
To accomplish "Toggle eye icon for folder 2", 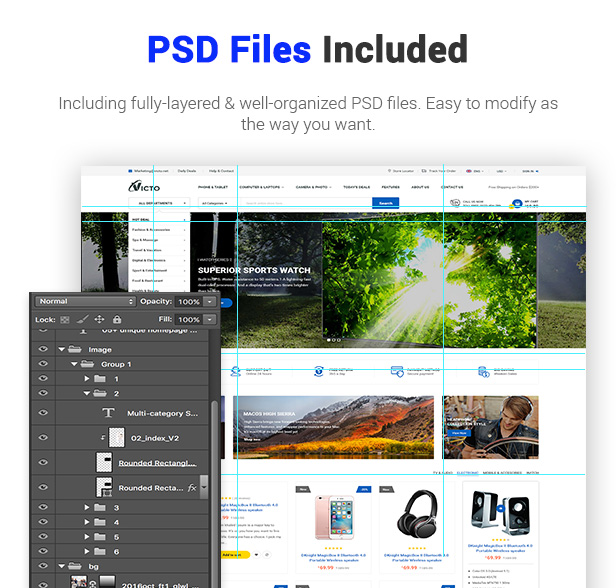I will tap(43, 393).
